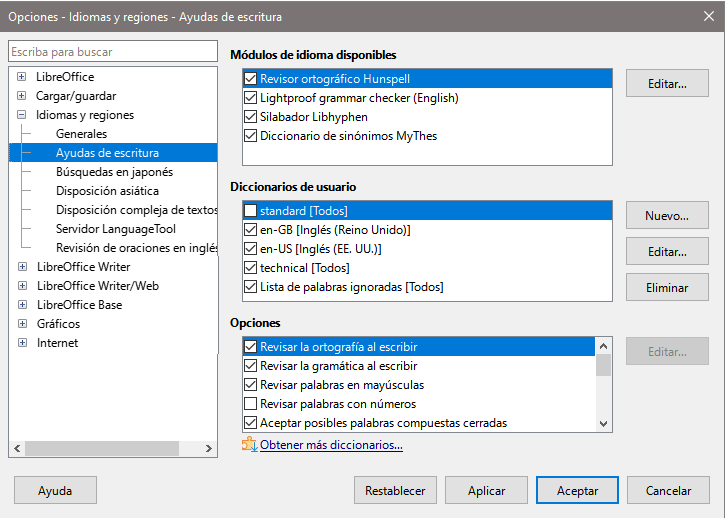Select Disposición compleja de textos
Viewport: 726px width, 518px height.
(137, 210)
